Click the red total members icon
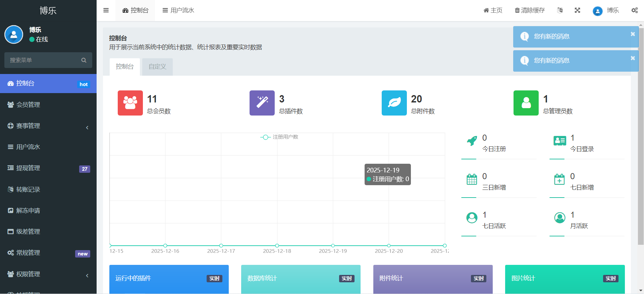 pyautogui.click(x=130, y=103)
